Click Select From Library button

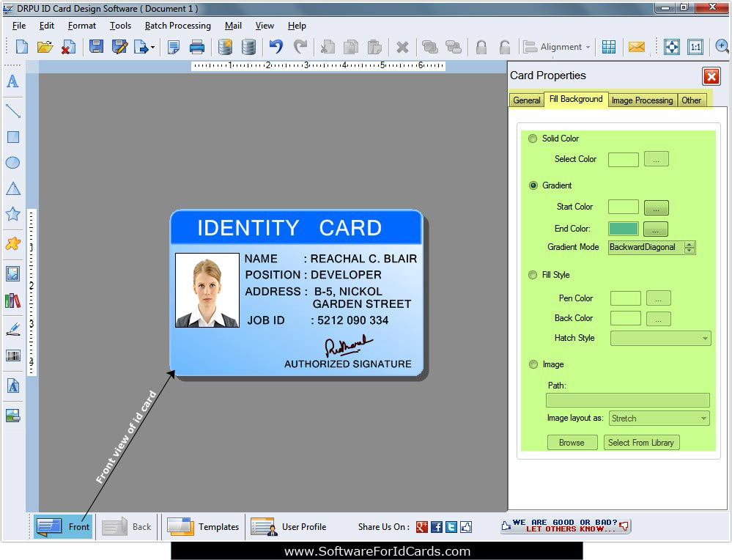click(x=641, y=442)
